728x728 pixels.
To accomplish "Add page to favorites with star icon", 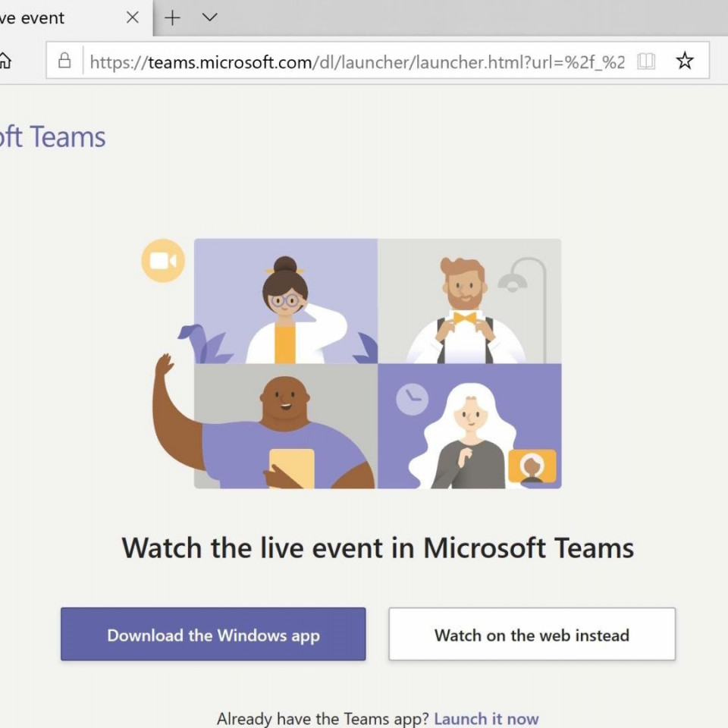I will [x=684, y=61].
